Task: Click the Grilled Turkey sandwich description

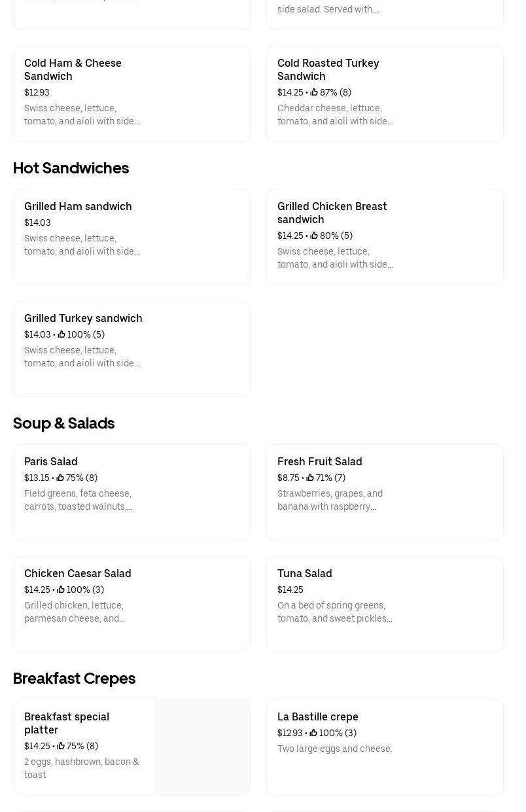Action: point(82,357)
